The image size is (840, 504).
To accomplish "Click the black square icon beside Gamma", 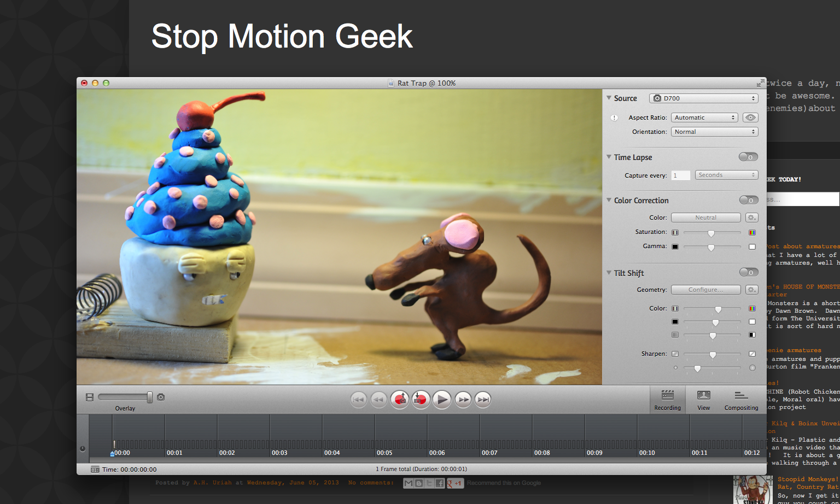I will tap(675, 247).
